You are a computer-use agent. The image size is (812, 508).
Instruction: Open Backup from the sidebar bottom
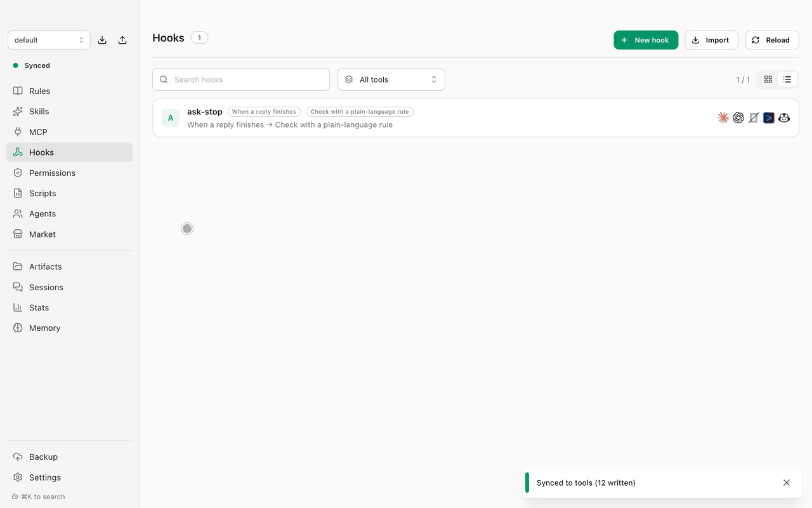point(69,457)
